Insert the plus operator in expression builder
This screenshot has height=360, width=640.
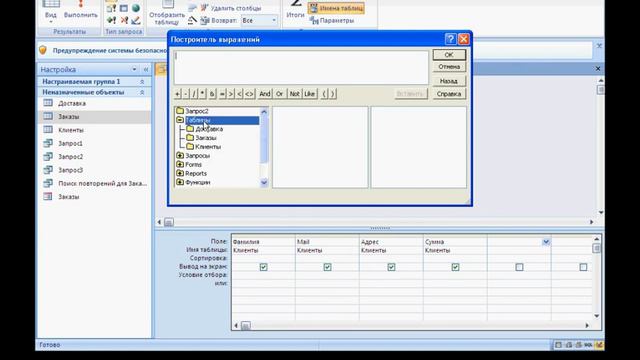pyautogui.click(x=178, y=94)
